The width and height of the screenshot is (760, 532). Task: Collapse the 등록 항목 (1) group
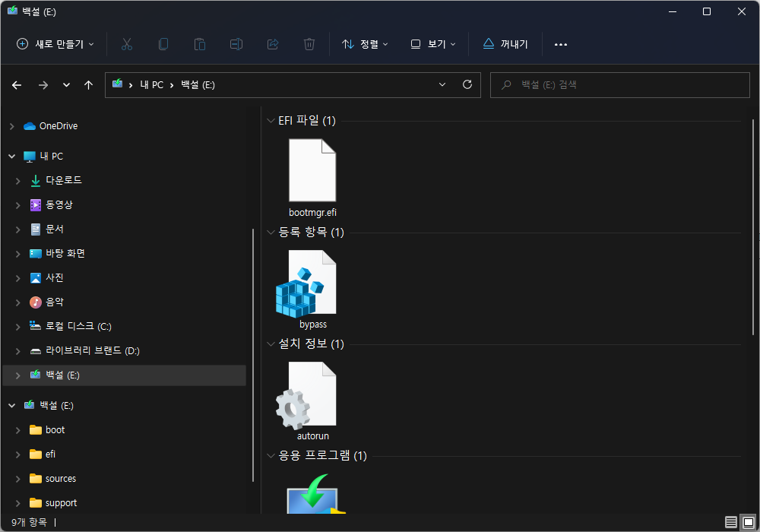click(271, 232)
